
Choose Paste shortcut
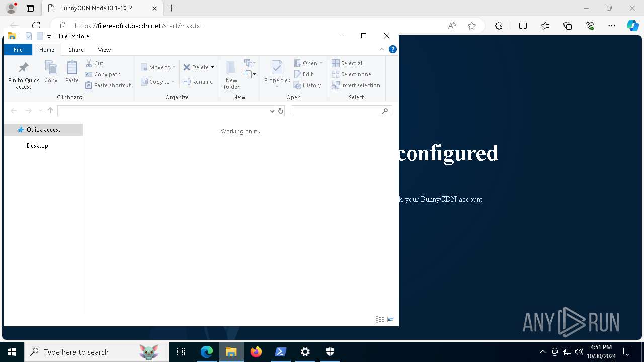(x=108, y=85)
